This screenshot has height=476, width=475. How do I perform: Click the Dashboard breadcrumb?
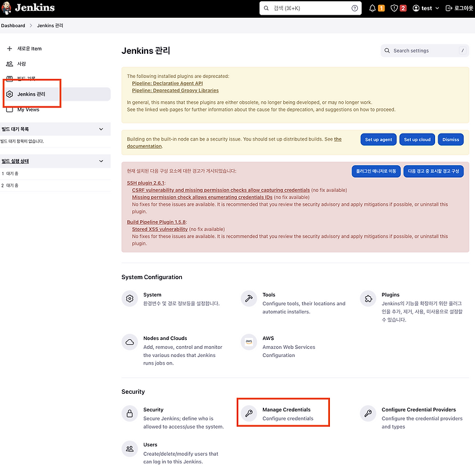pos(13,25)
